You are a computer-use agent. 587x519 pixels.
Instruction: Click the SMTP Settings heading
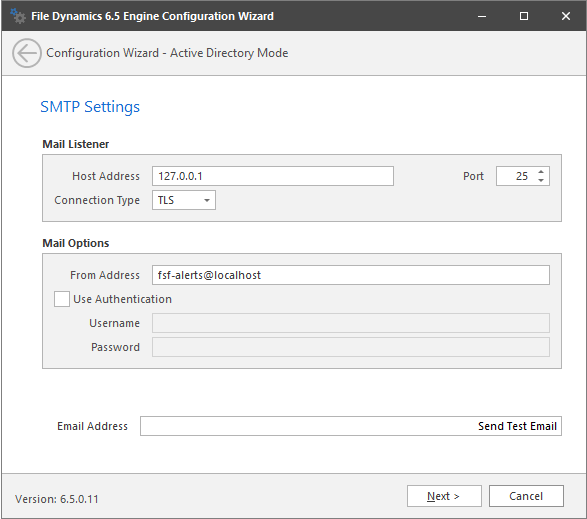90,107
